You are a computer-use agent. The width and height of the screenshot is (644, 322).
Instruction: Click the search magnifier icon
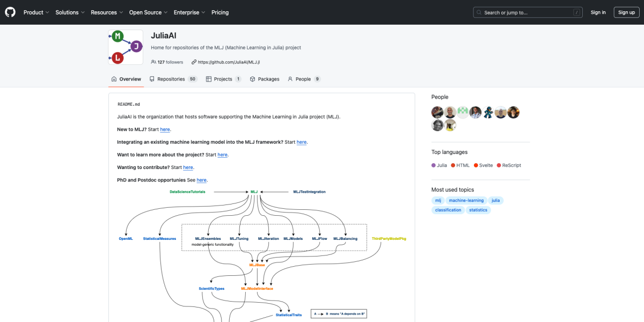click(479, 12)
